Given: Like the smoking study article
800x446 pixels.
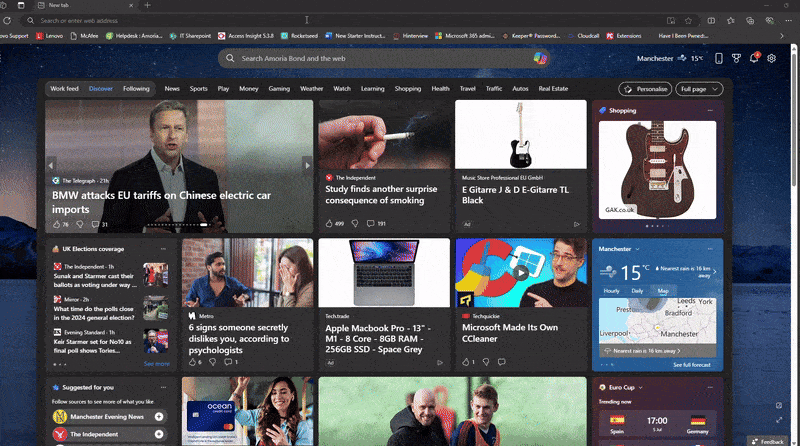Looking at the screenshot, I should tap(329, 223).
